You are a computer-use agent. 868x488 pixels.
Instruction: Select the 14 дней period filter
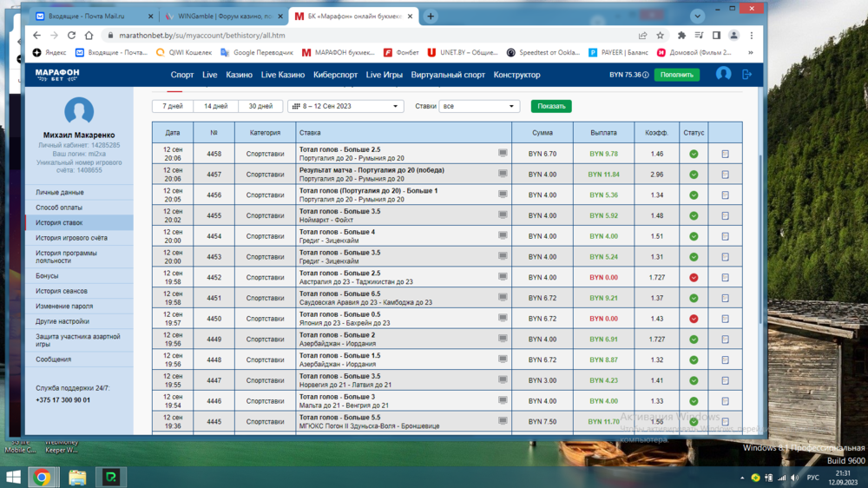point(216,106)
